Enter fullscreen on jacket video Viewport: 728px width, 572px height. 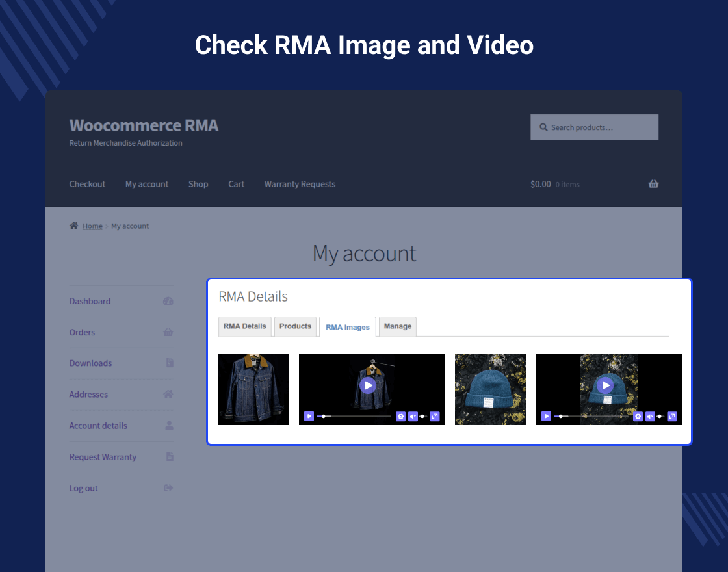point(435,417)
